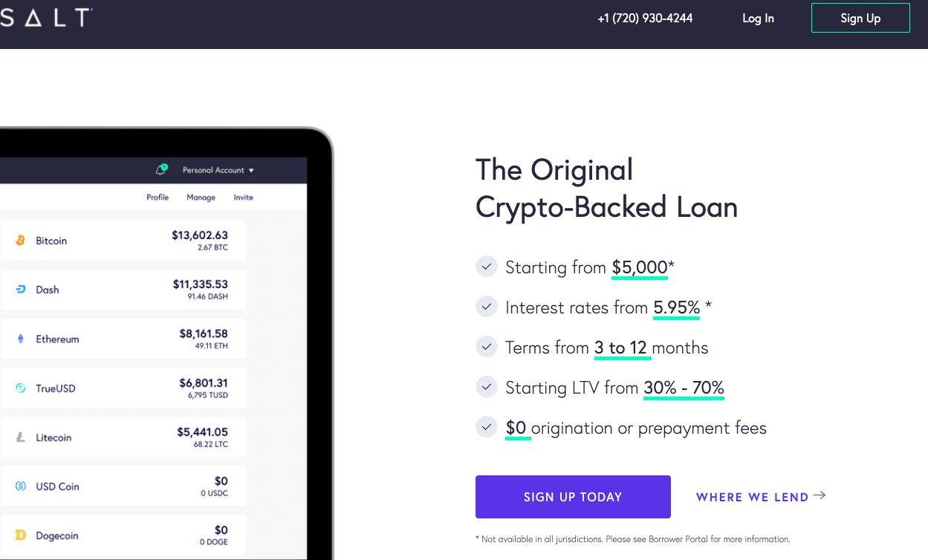The width and height of the screenshot is (928, 560).
Task: Click the SALT logo
Action: pos(46,17)
